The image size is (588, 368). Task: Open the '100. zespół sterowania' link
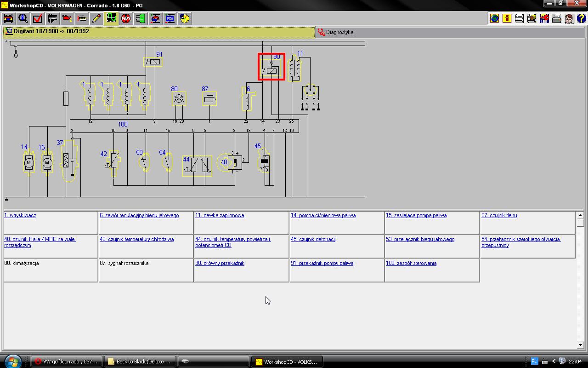click(x=411, y=263)
